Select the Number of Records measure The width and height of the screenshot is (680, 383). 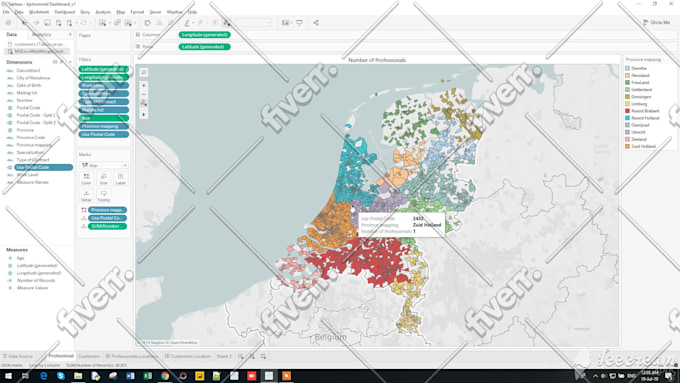click(x=36, y=281)
